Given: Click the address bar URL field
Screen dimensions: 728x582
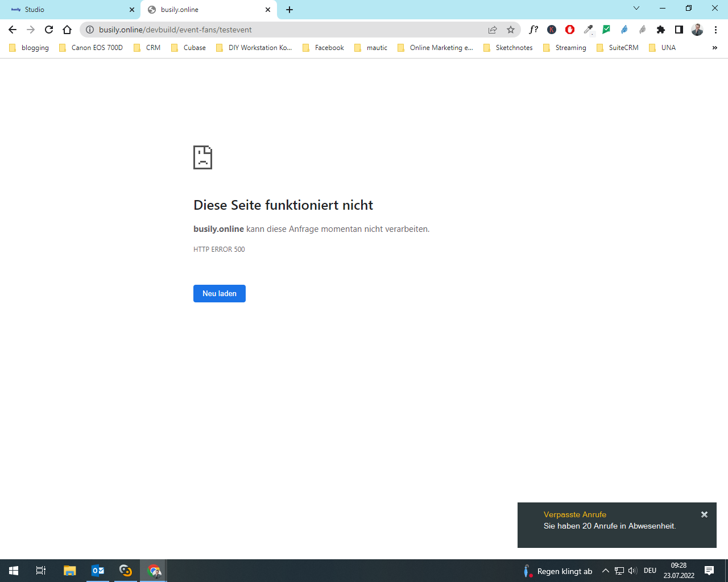Looking at the screenshot, I should click(x=284, y=30).
